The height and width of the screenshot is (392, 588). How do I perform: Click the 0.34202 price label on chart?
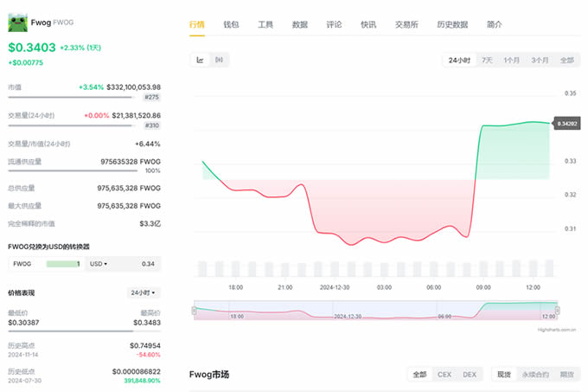[567, 124]
